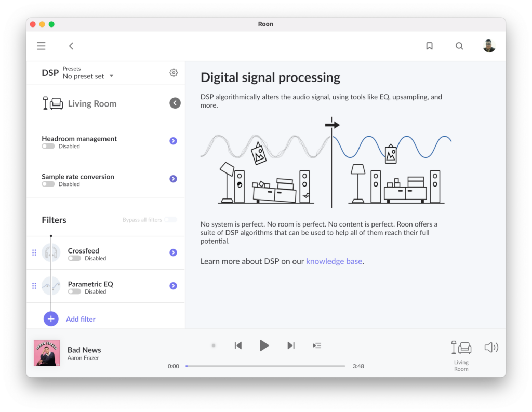532x412 pixels.
Task: Click the plus Add filter button
Action: pos(51,319)
